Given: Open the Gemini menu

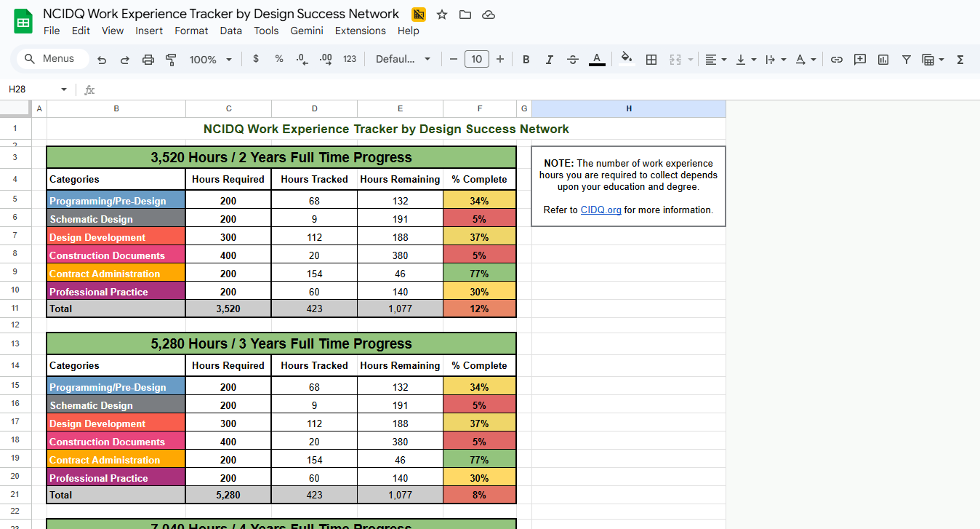Looking at the screenshot, I should 307,31.
